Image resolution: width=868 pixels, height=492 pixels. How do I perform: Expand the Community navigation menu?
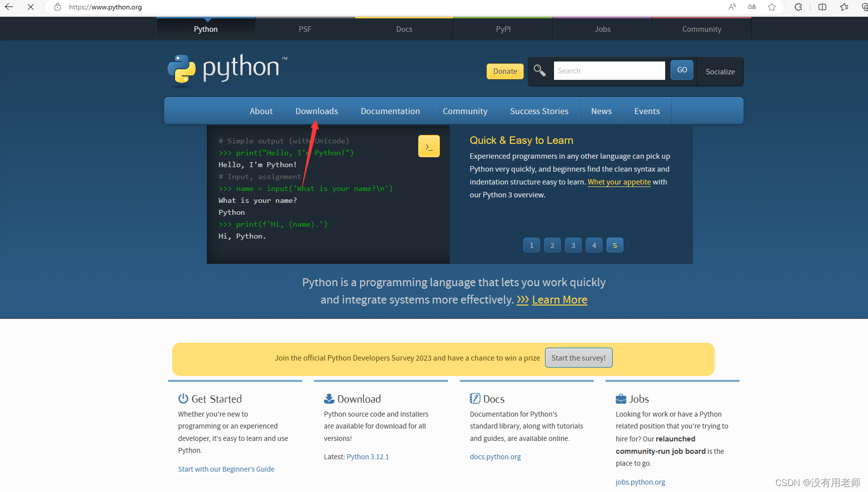tap(465, 111)
